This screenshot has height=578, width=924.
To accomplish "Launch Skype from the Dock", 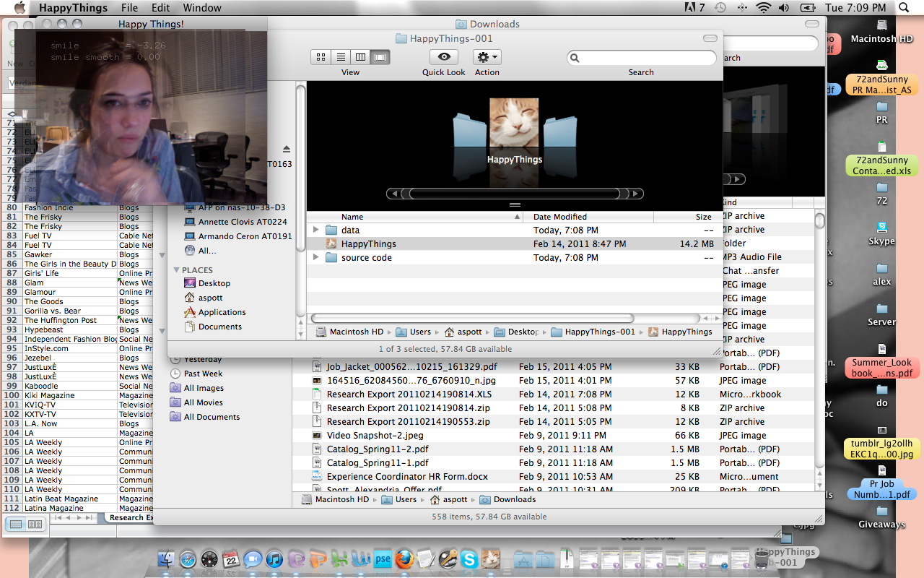I will (x=469, y=558).
